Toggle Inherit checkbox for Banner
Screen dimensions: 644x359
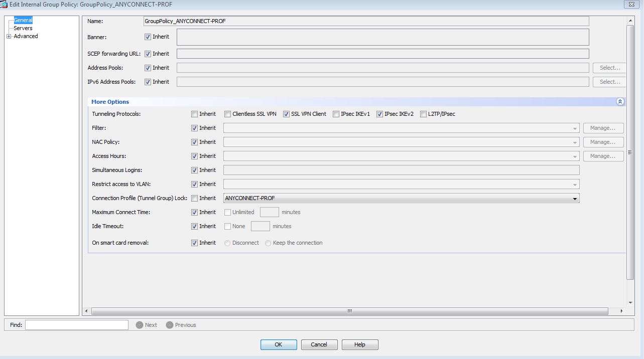pyautogui.click(x=148, y=37)
